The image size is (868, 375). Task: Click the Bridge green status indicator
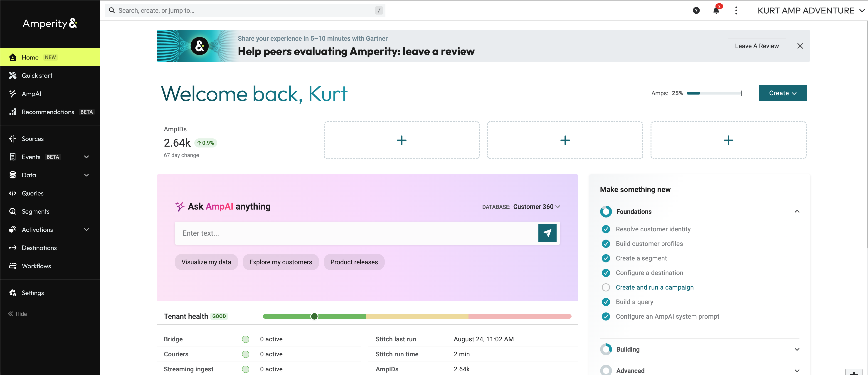(246, 339)
